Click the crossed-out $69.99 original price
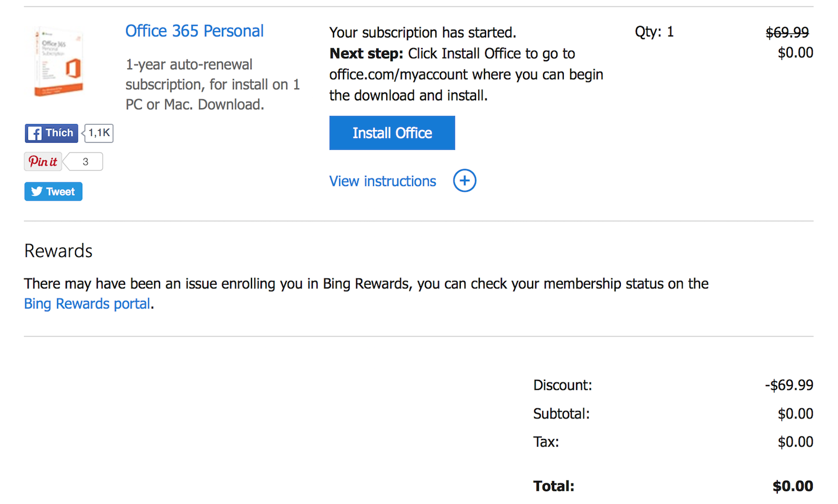 click(x=787, y=33)
